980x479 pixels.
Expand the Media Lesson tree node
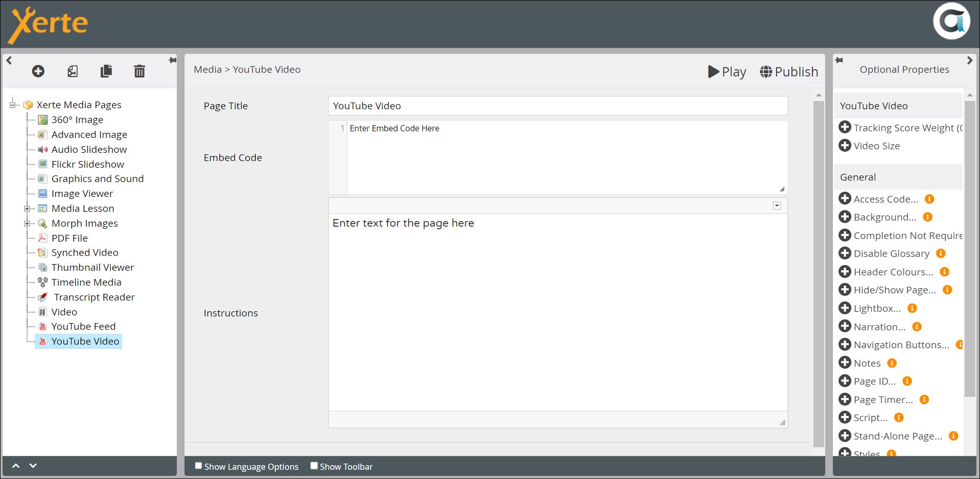tap(27, 209)
